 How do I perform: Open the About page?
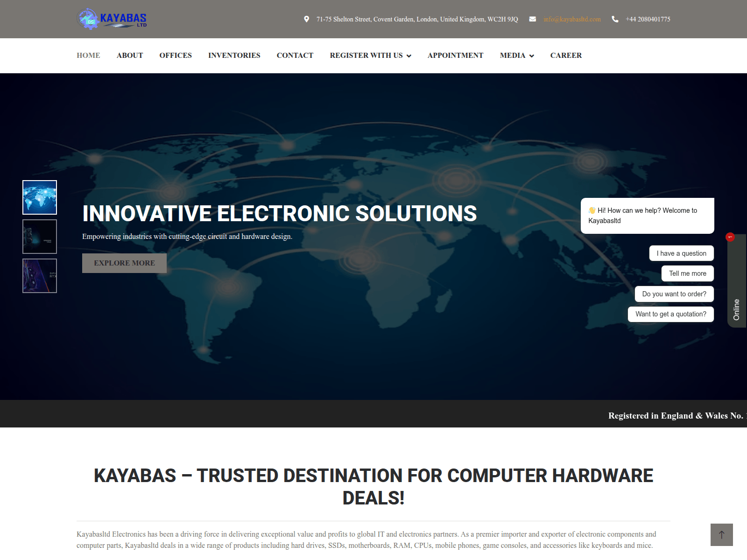tap(130, 56)
